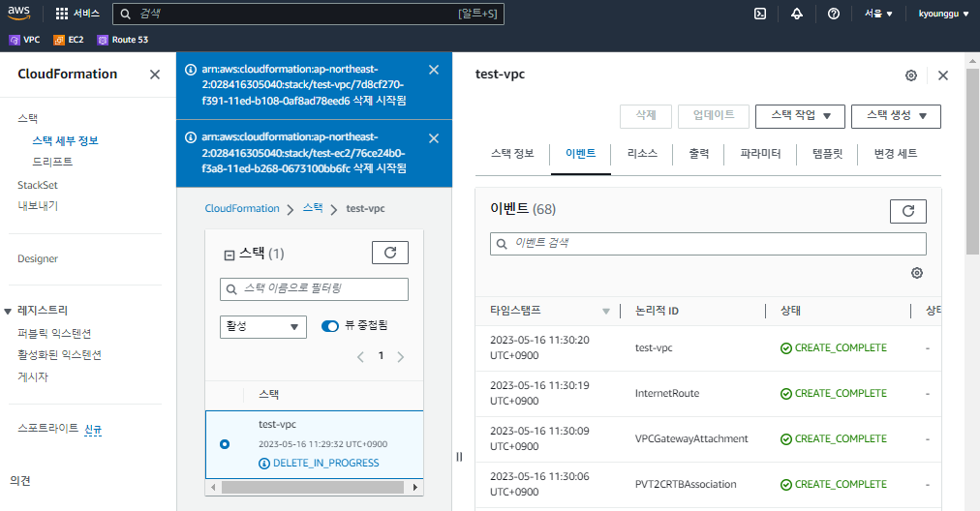Click the disabled delete button
Screen dimensions: 980x511
tap(646, 116)
